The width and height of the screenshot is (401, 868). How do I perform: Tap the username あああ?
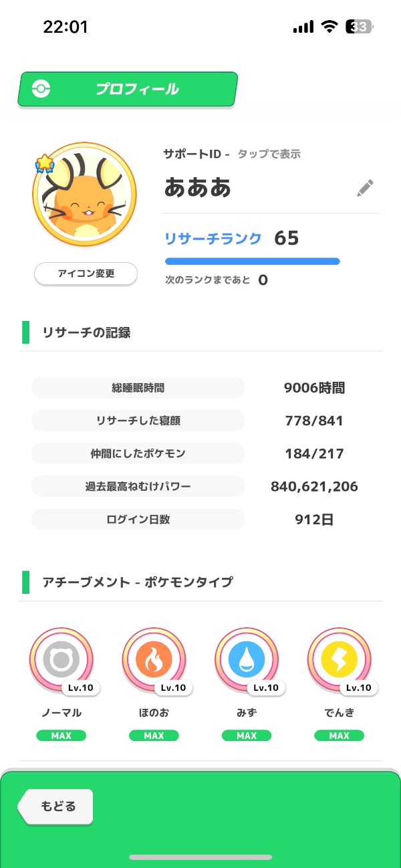[x=198, y=188]
